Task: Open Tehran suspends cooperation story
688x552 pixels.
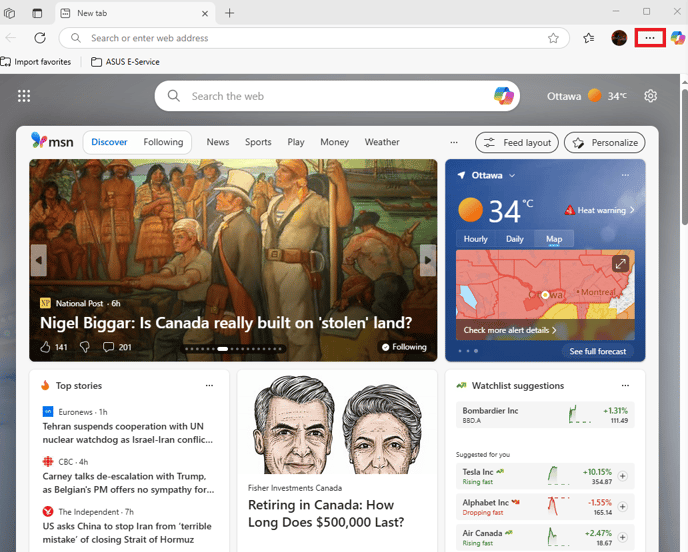Action: (x=128, y=433)
